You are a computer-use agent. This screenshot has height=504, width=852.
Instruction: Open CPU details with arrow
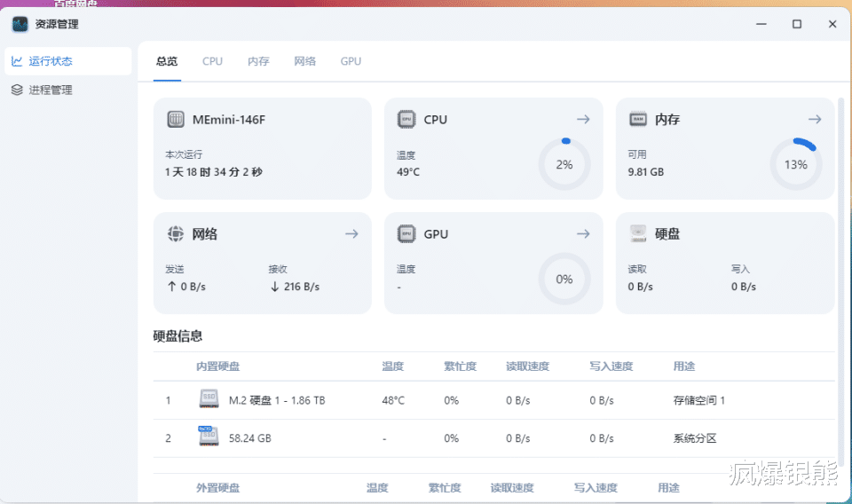pos(583,119)
